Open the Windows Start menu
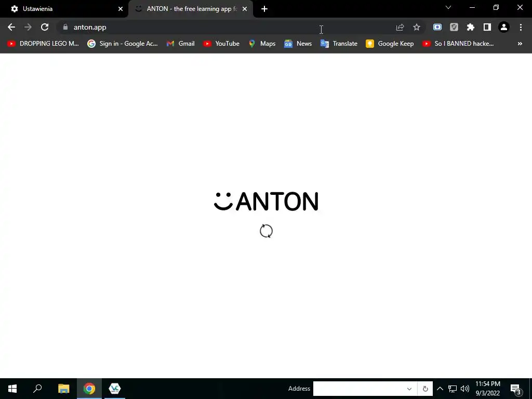The height and width of the screenshot is (399, 532). point(12,389)
